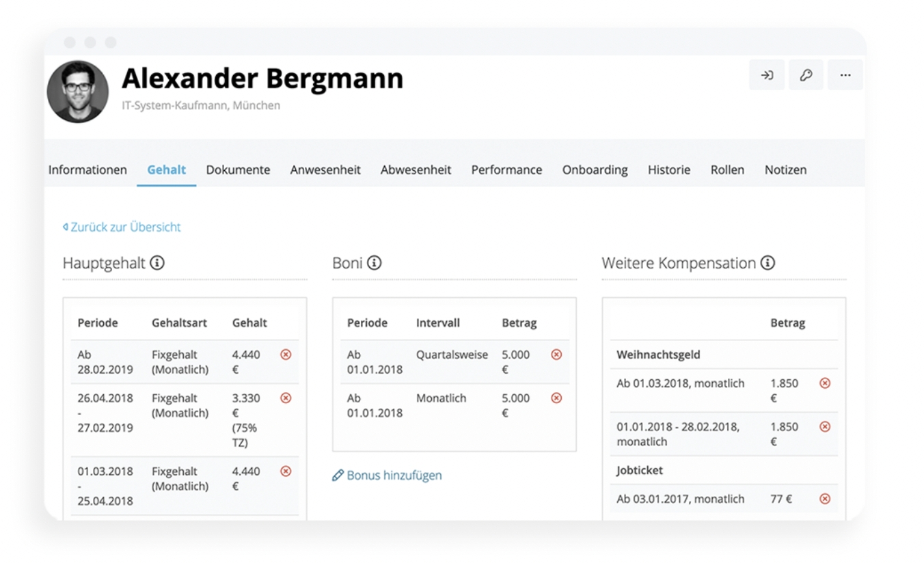Image resolution: width=924 pixels, height=563 pixels.
Task: Click the info icon beside Hauptgehalt
Action: (x=157, y=263)
